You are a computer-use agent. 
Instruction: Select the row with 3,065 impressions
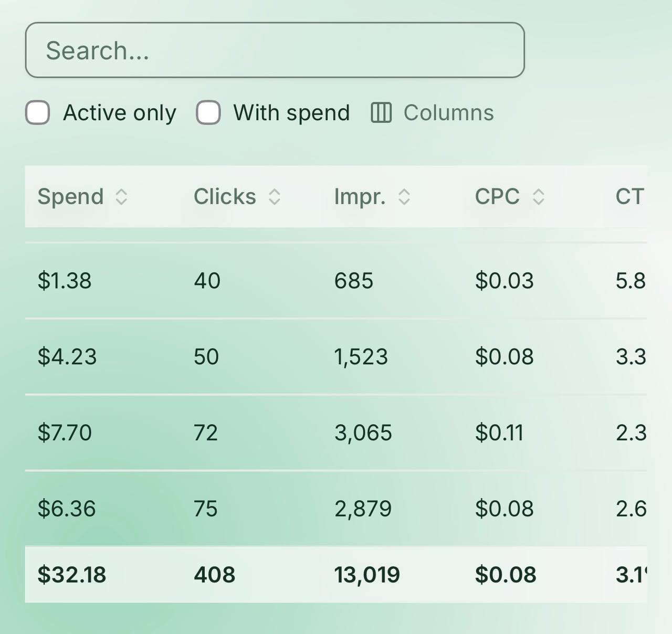336,433
